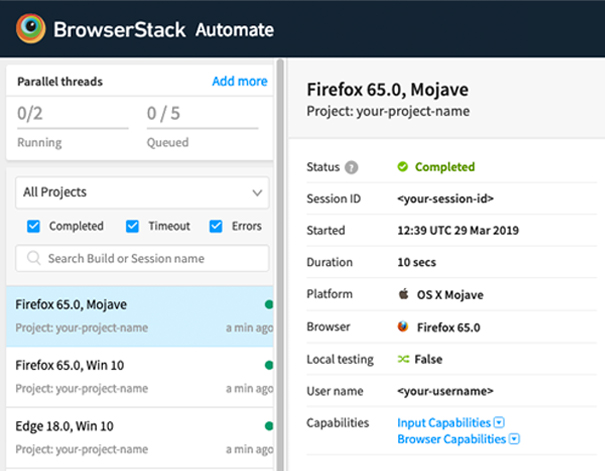Click the Firefox 65.0 browser value
The image size is (605, 471).
[448, 328]
